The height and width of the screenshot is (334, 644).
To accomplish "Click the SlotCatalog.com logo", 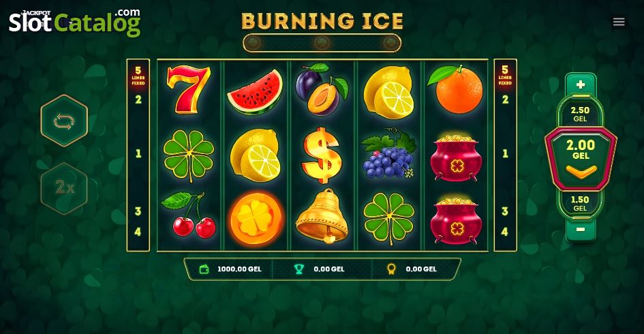I will coord(75,22).
